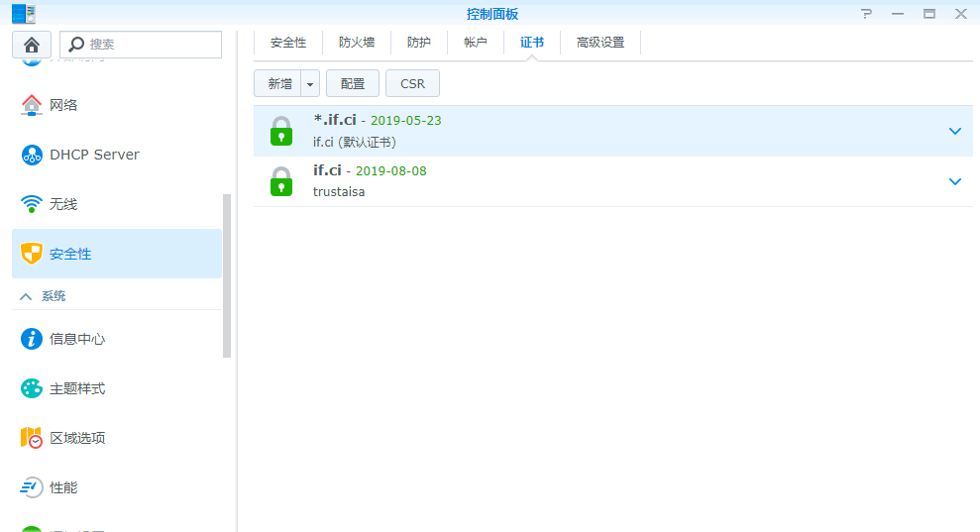The width and height of the screenshot is (980, 532).
Task: Open 区域选项 sidebar label
Action: click(77, 438)
